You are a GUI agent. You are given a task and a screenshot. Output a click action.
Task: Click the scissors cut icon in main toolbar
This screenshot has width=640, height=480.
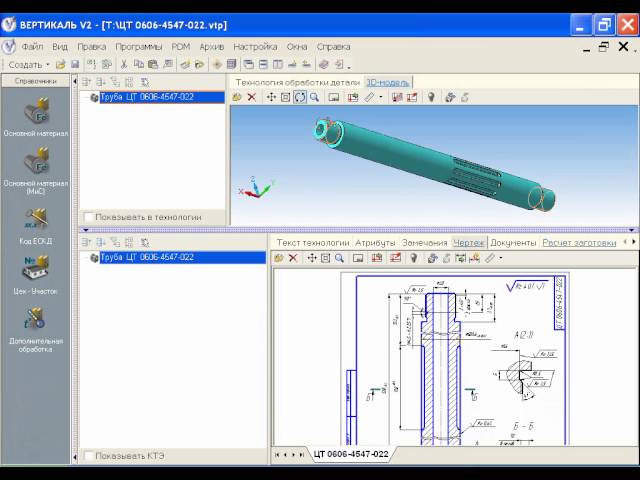pos(124,64)
